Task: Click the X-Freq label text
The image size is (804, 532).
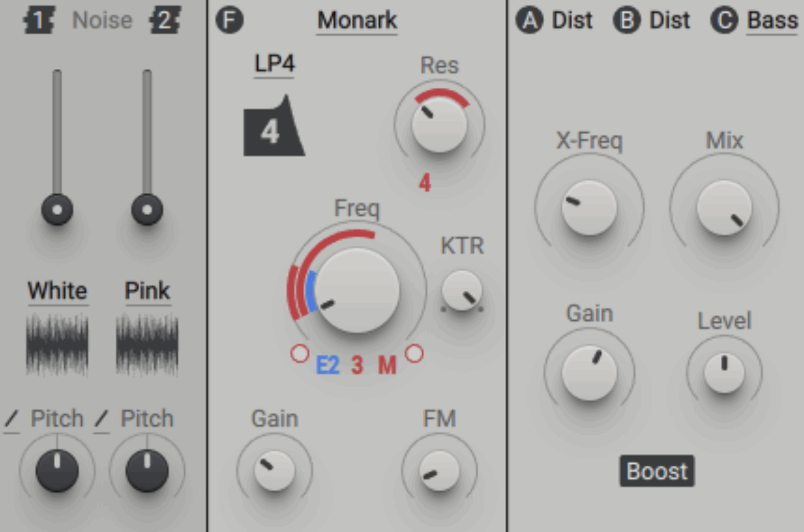Action: tap(589, 141)
